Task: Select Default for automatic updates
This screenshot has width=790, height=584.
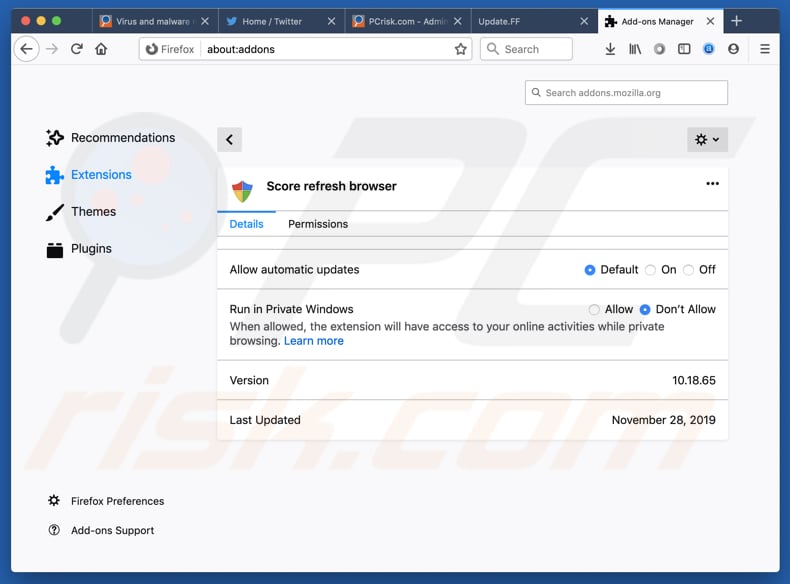Action: 589,270
